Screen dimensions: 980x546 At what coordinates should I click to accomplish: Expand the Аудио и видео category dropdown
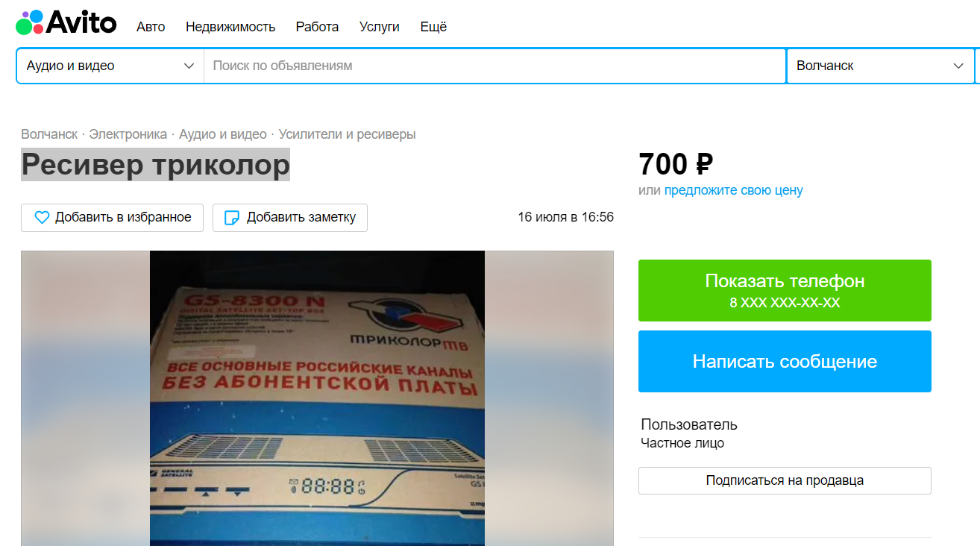coord(110,66)
